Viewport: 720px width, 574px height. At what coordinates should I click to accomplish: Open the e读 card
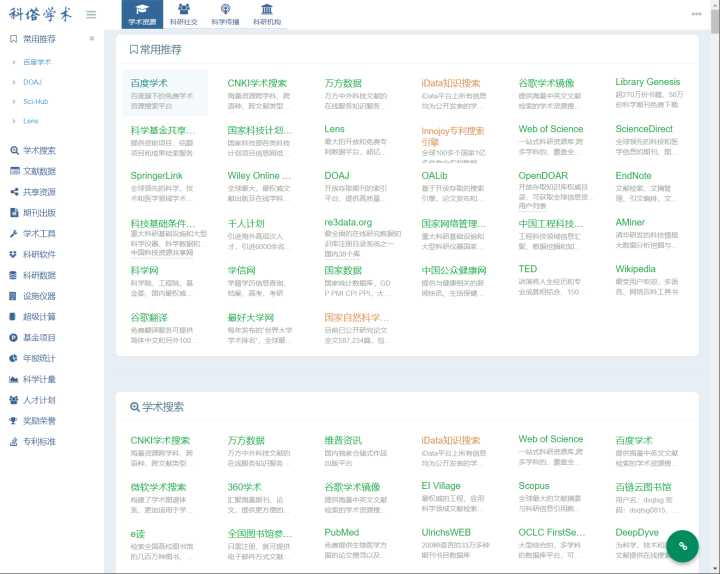pyautogui.click(x=165, y=545)
